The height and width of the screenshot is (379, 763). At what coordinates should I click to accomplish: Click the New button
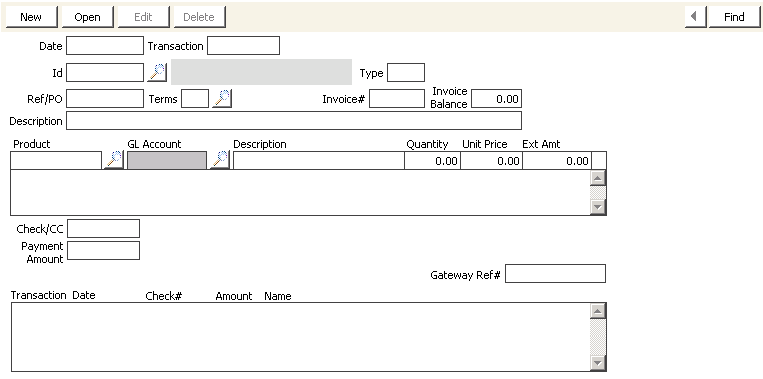[31, 17]
